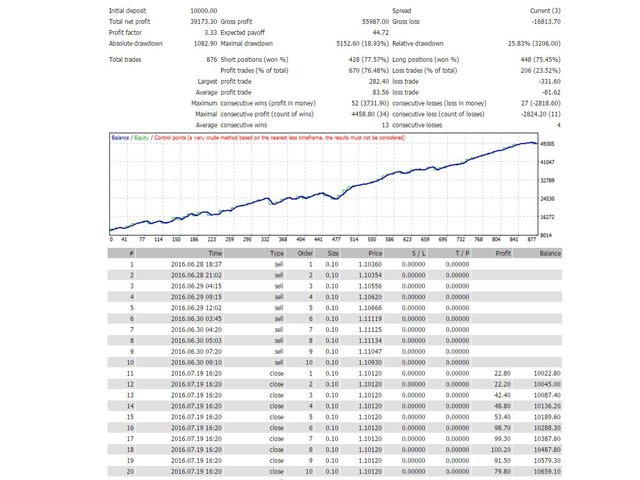The width and height of the screenshot is (640, 480).
Task: Click the Expected payoff value 44.72
Action: tap(381, 33)
